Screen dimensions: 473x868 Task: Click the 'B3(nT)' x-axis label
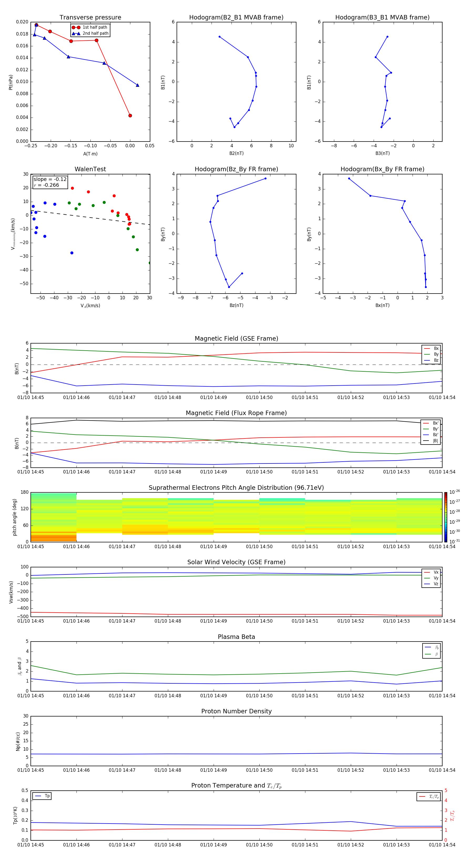point(382,153)
